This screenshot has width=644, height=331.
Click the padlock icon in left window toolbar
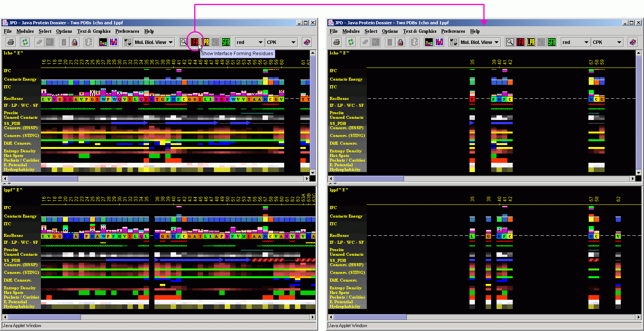pos(75,42)
